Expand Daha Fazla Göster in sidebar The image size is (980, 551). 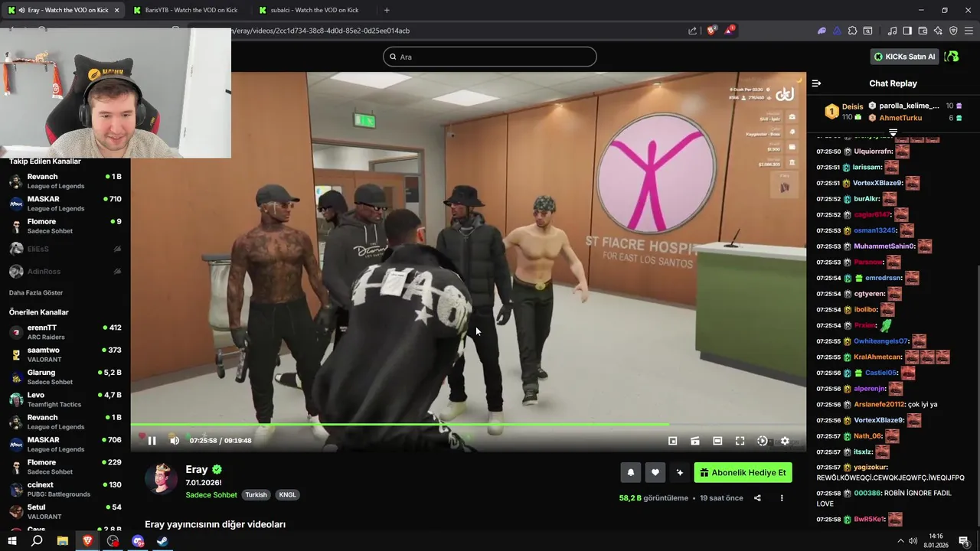[x=36, y=292]
